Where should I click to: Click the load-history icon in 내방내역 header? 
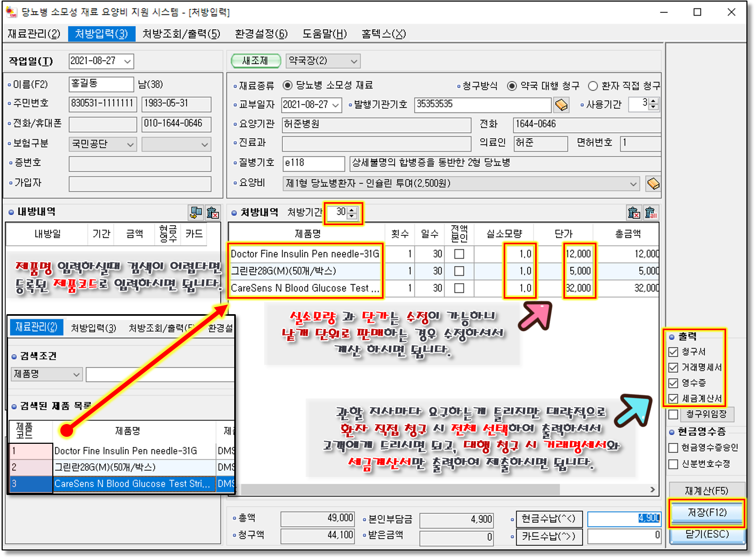196,213
